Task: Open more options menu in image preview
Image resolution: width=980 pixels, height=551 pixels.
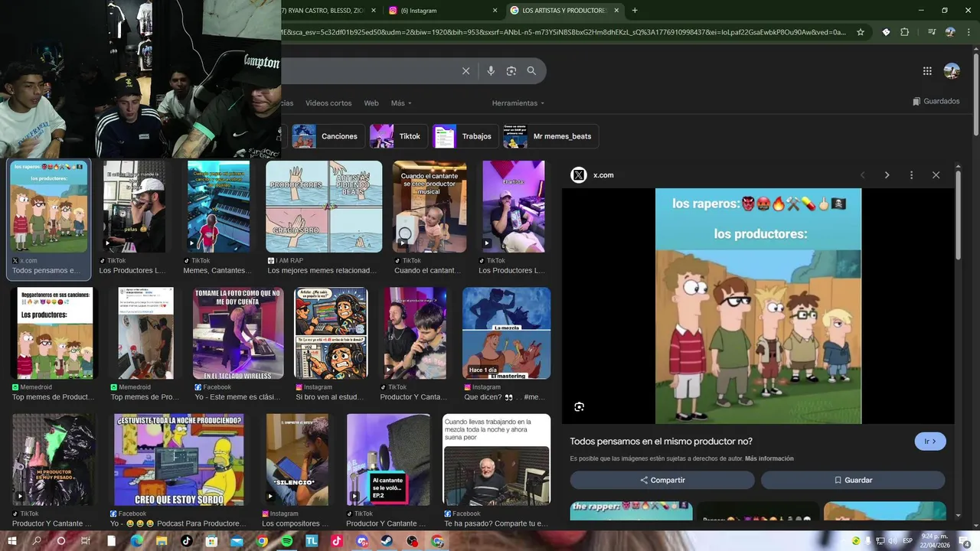Action: tap(911, 175)
